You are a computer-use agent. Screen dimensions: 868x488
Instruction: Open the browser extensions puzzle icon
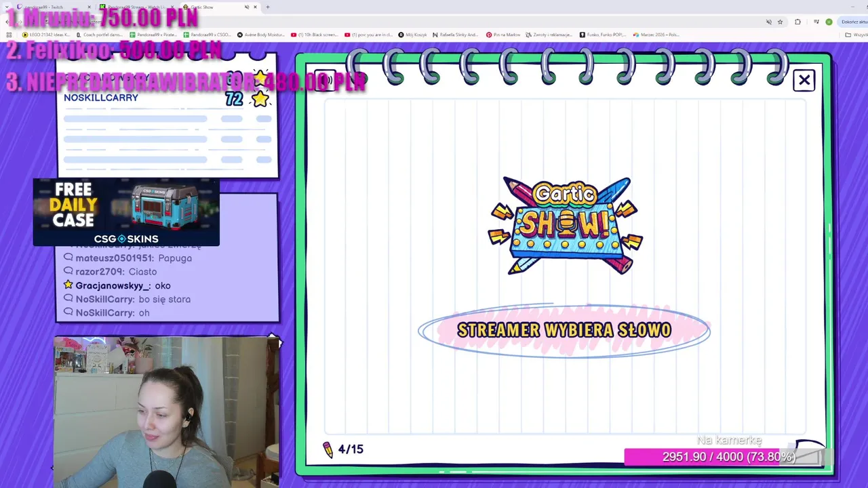click(797, 22)
